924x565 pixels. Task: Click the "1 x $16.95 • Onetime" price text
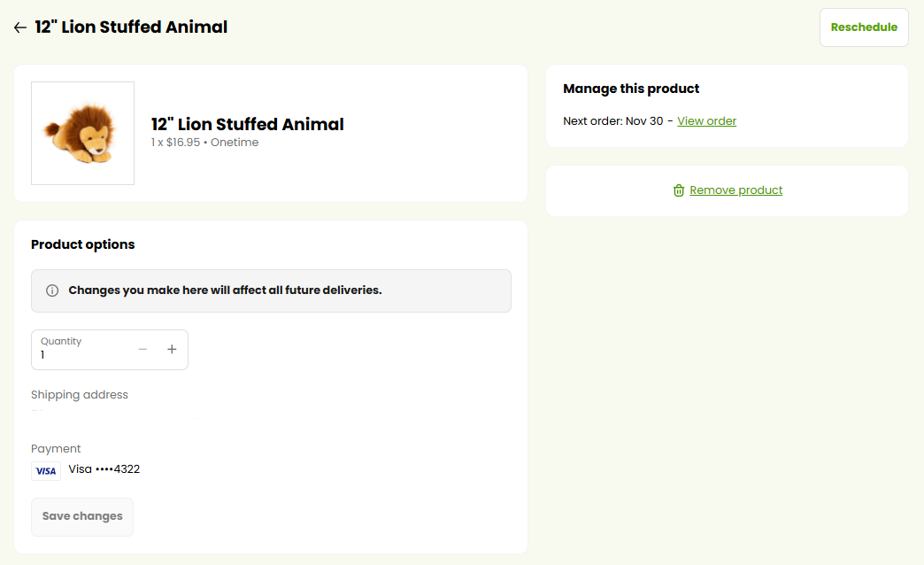204,143
